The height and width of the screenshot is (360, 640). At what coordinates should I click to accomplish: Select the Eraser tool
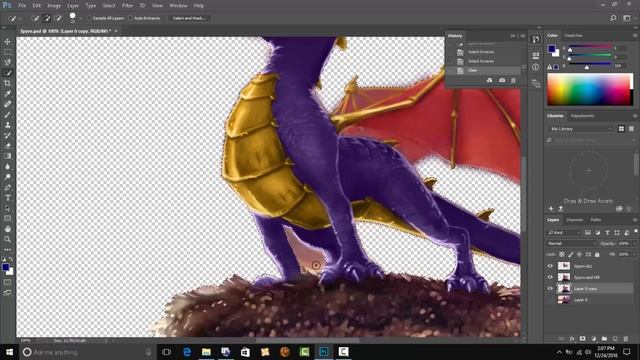(7, 146)
